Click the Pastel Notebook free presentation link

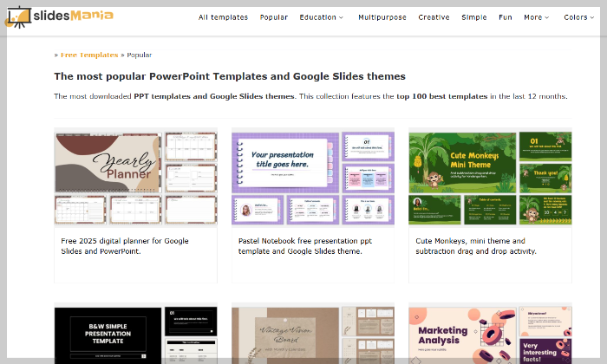[305, 246]
